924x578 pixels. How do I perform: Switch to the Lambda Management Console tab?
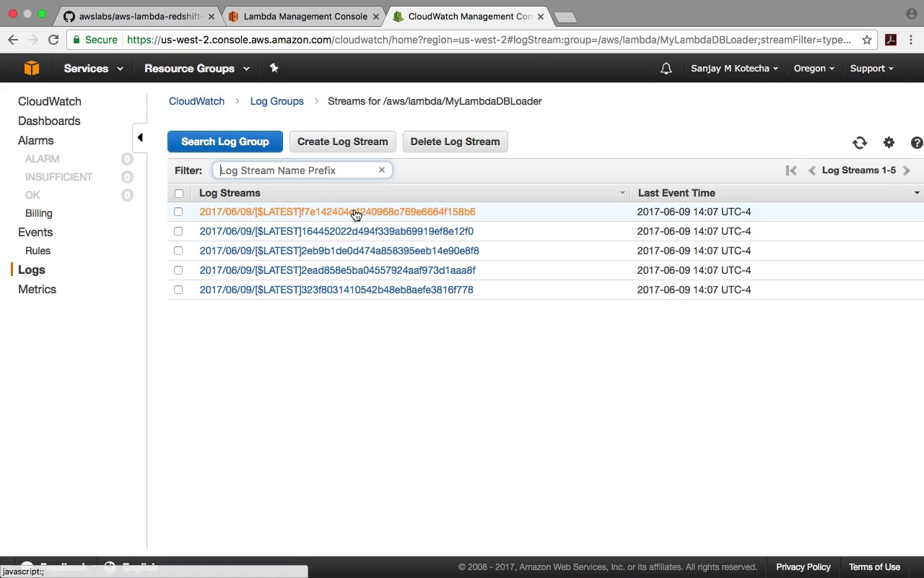pyautogui.click(x=305, y=16)
